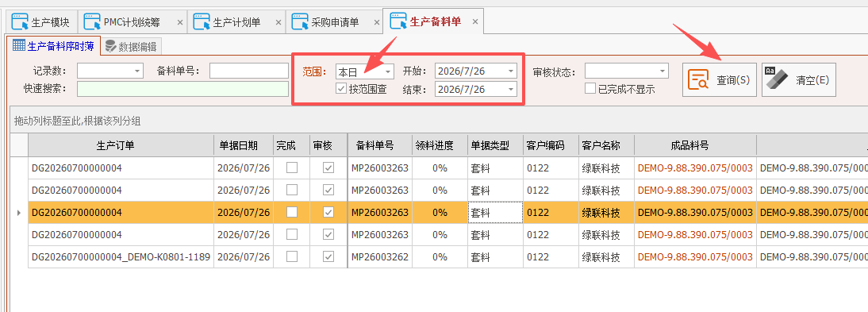Image resolution: width=868 pixels, height=312 pixels.
Task: Open the 审核状态 dropdown
Action: coord(662,71)
